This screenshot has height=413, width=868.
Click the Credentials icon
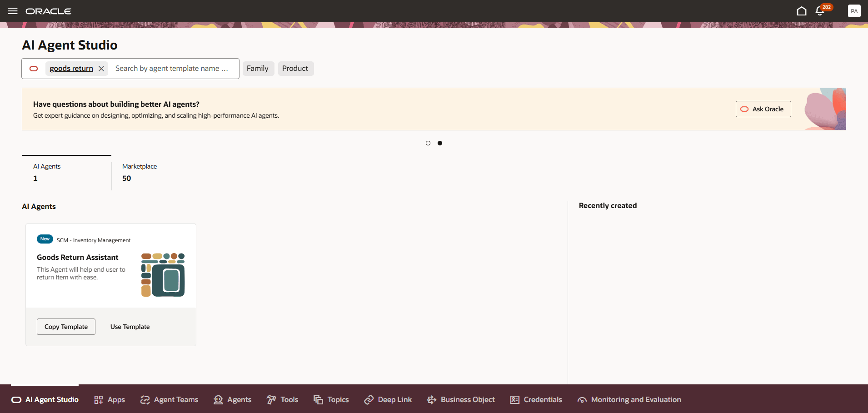(x=515, y=400)
